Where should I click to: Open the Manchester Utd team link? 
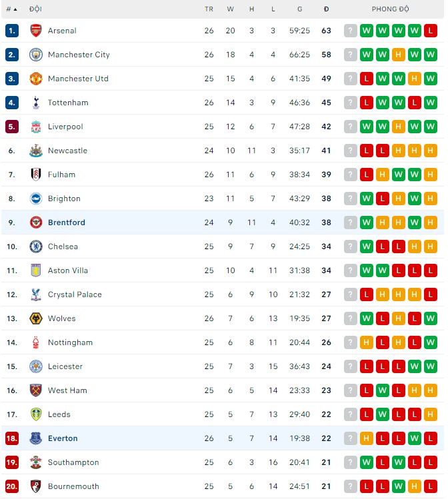[x=78, y=79]
